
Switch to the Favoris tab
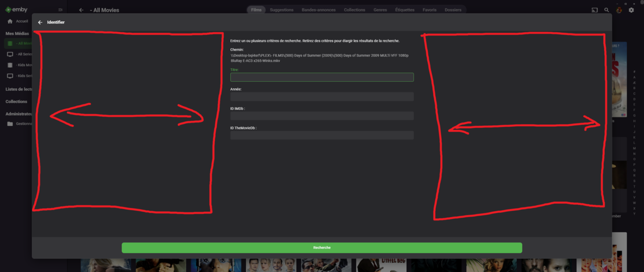pos(429,10)
